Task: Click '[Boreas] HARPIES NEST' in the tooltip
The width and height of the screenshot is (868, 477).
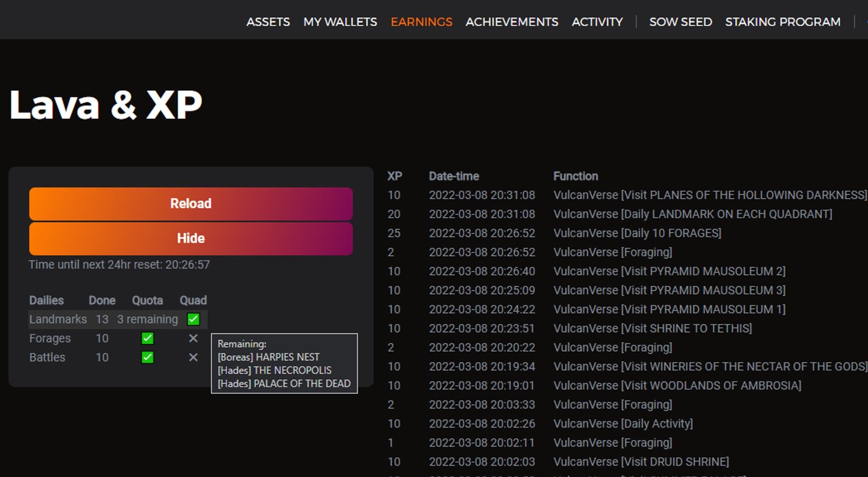Action: coord(269,357)
